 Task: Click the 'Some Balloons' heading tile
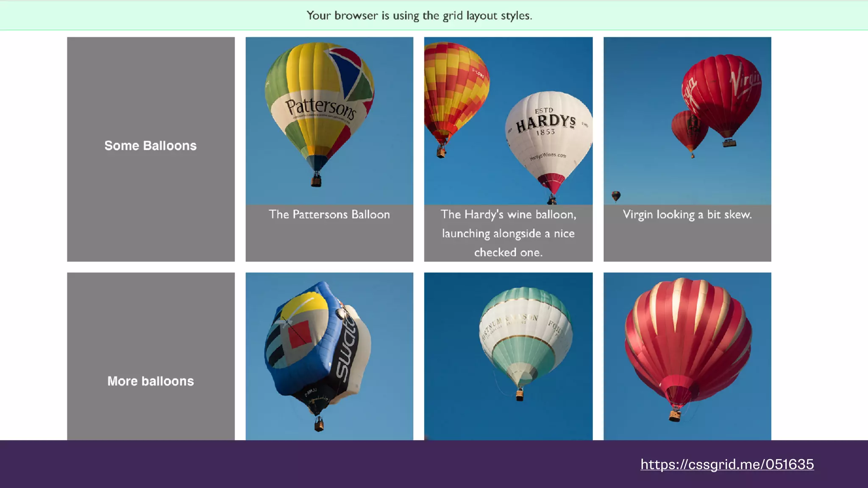coord(150,146)
